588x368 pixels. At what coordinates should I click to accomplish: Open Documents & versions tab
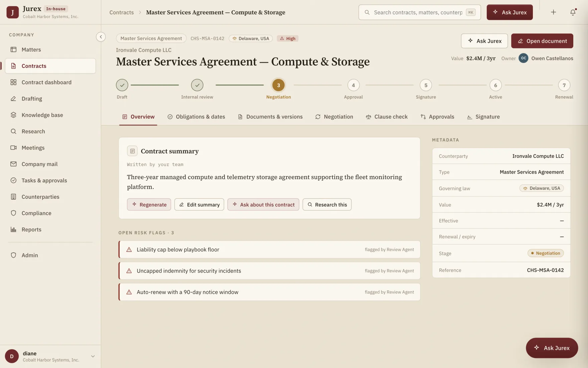coord(270,117)
